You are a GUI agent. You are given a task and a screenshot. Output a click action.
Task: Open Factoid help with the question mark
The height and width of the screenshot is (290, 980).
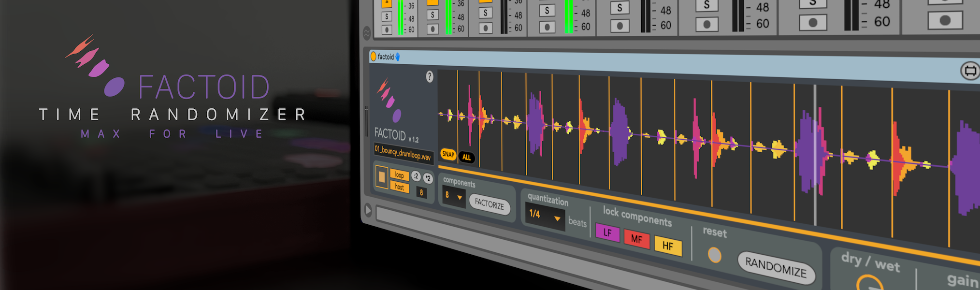pos(430,76)
